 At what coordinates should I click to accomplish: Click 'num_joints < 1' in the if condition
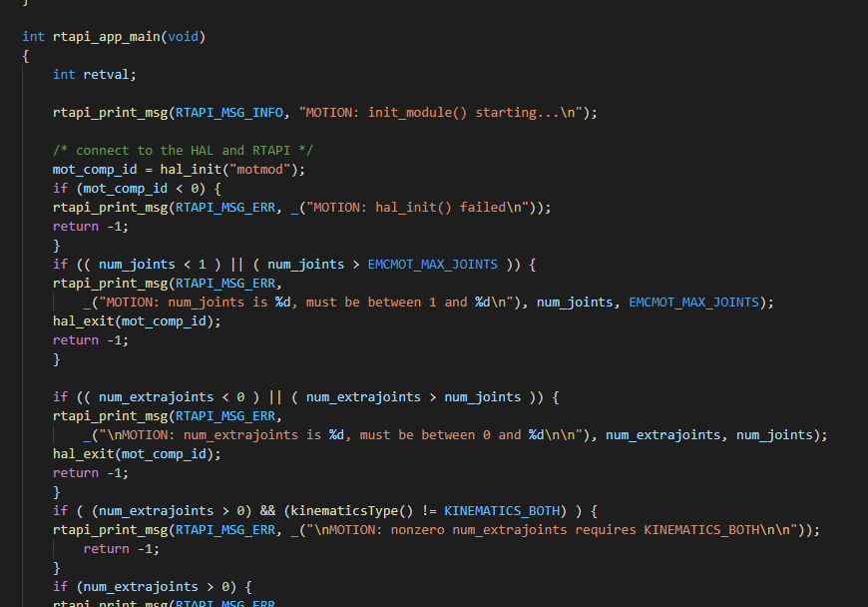pyautogui.click(x=153, y=265)
